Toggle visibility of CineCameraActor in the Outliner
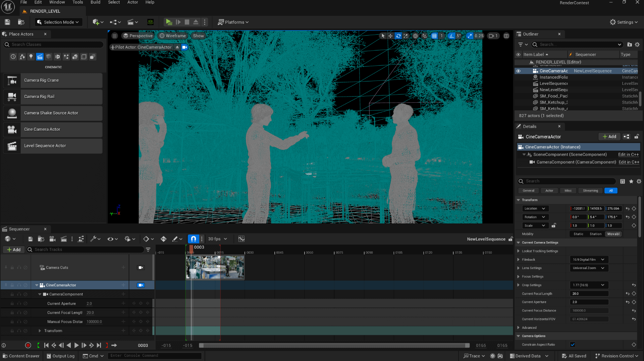The height and width of the screenshot is (361, 644). 518,71
